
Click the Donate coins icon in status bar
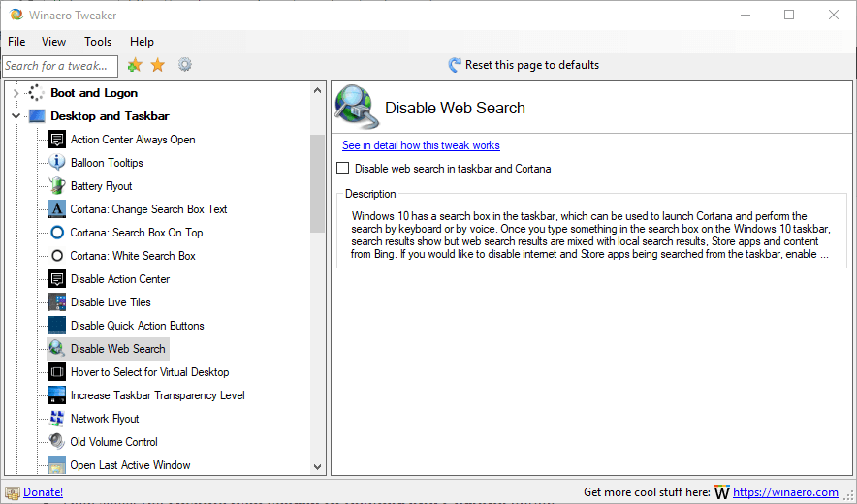(x=13, y=492)
